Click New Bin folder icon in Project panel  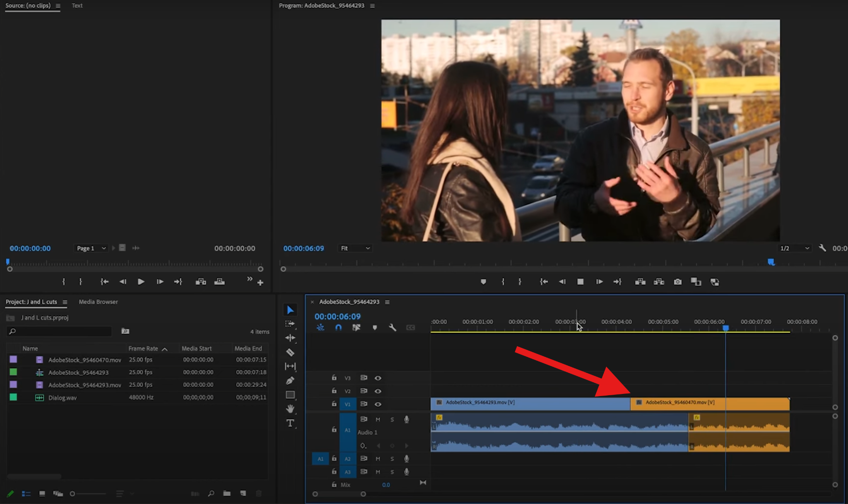[x=226, y=493]
